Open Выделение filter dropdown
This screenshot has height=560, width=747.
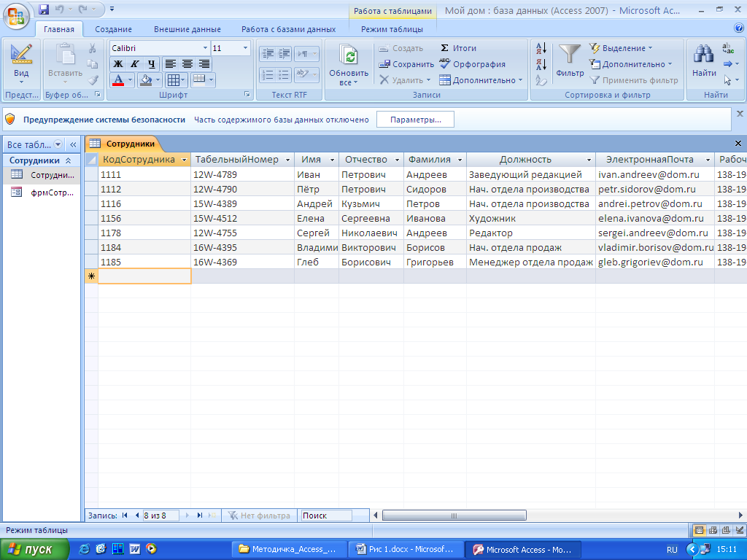coord(622,48)
